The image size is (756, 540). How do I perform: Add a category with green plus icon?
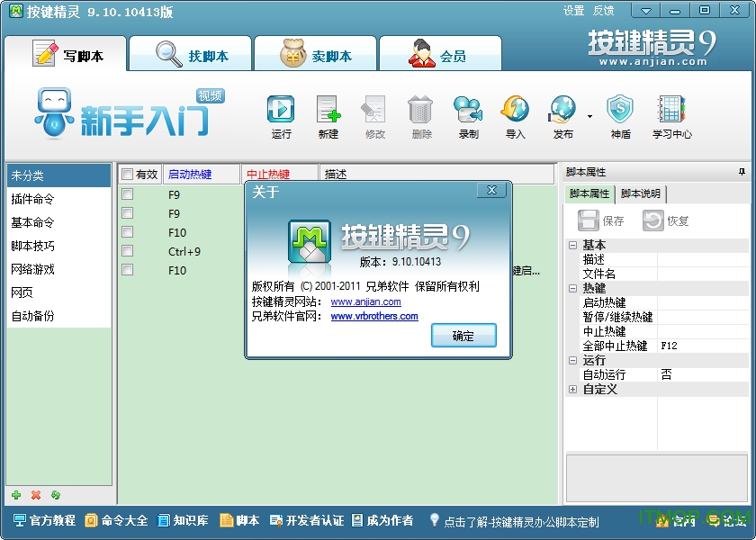point(16,495)
